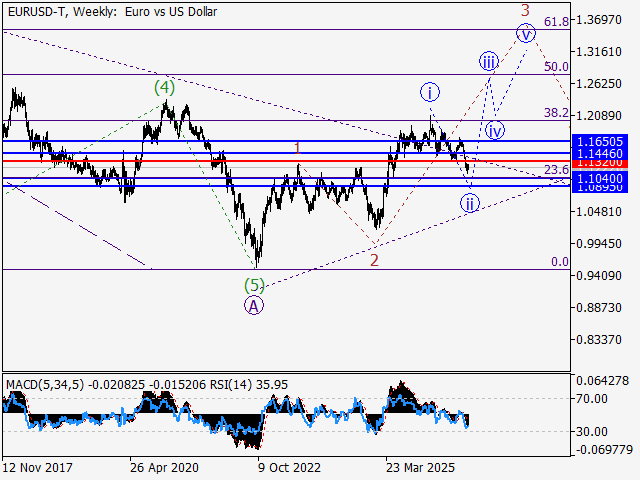Click the MACD(5,34,5) indicator label
Image resolution: width=640 pixels, height=480 pixels.
(x=45, y=385)
